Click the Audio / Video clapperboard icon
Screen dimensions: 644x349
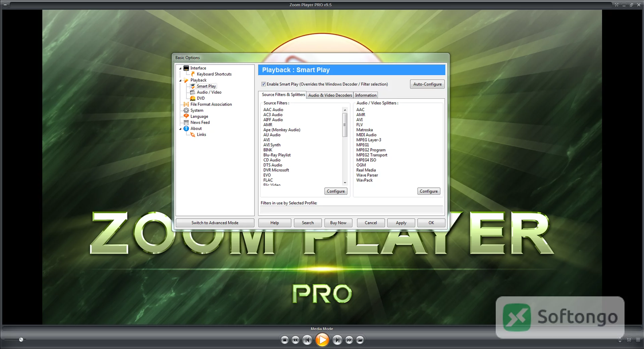tap(193, 92)
